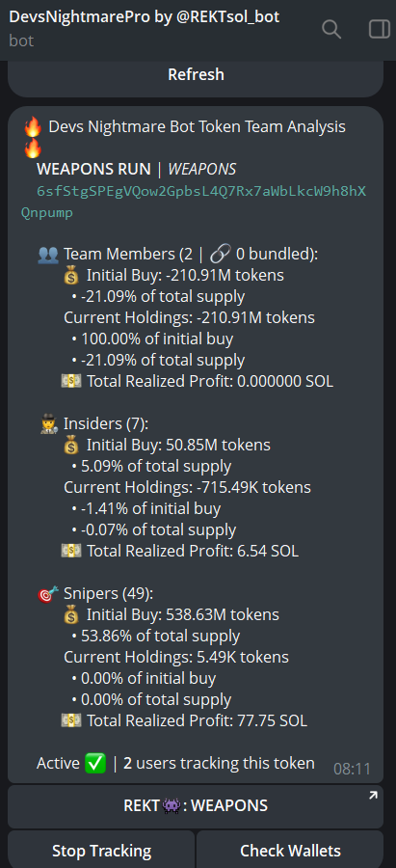Click the fire emoji before the title
This screenshot has width=396, height=868.
(33, 126)
